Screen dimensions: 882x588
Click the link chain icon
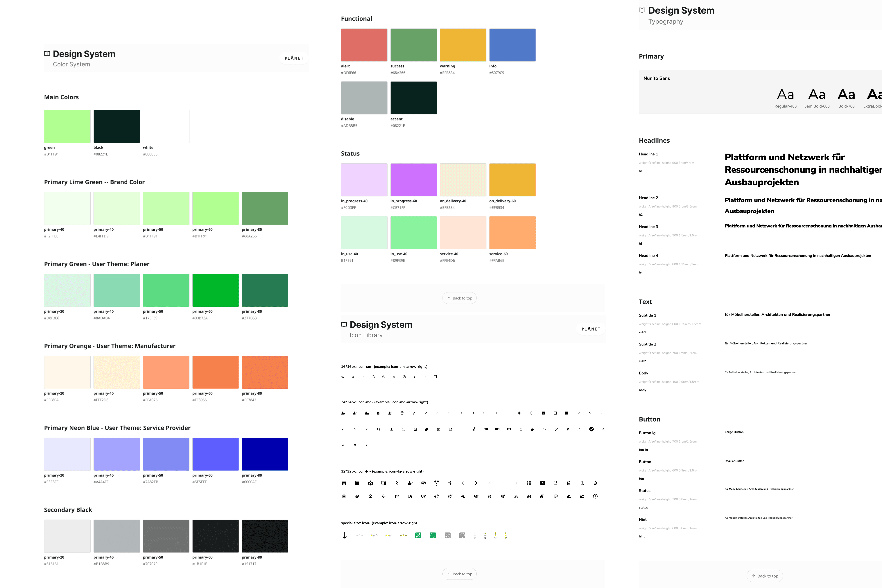click(x=556, y=429)
